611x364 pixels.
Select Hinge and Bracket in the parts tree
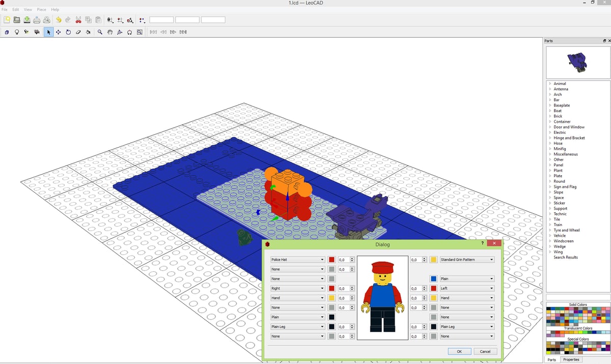569,138
